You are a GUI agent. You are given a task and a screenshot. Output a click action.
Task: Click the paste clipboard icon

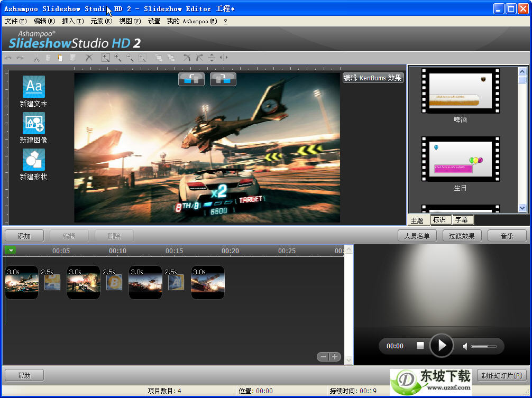60,58
